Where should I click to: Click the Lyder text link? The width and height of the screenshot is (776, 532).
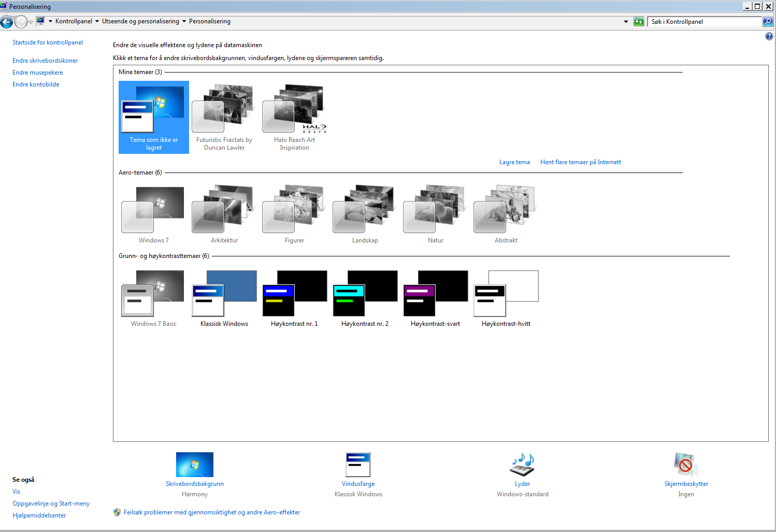[522, 484]
